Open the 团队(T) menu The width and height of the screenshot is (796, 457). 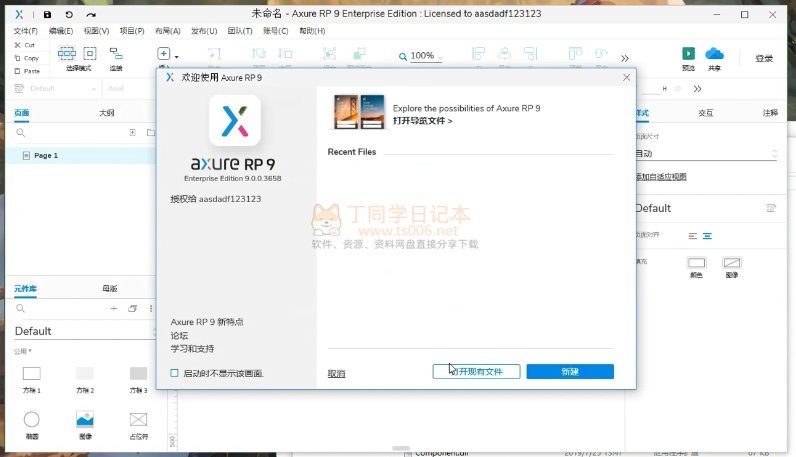[240, 31]
